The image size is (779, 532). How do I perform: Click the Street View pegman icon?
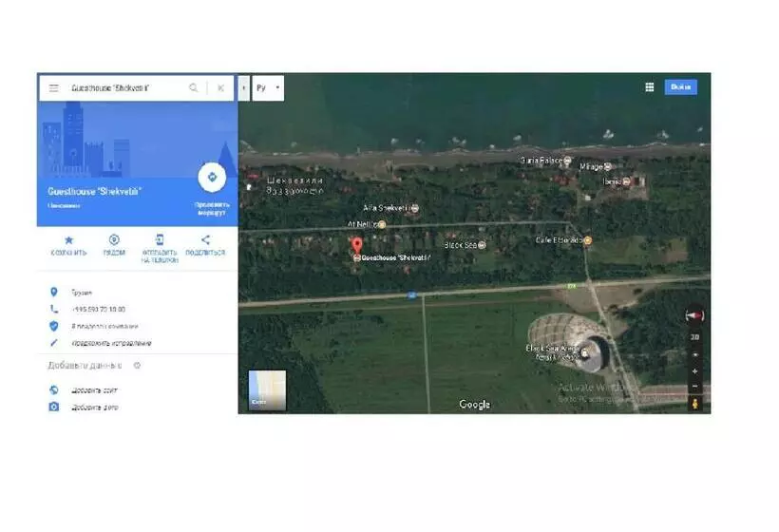[694, 404]
